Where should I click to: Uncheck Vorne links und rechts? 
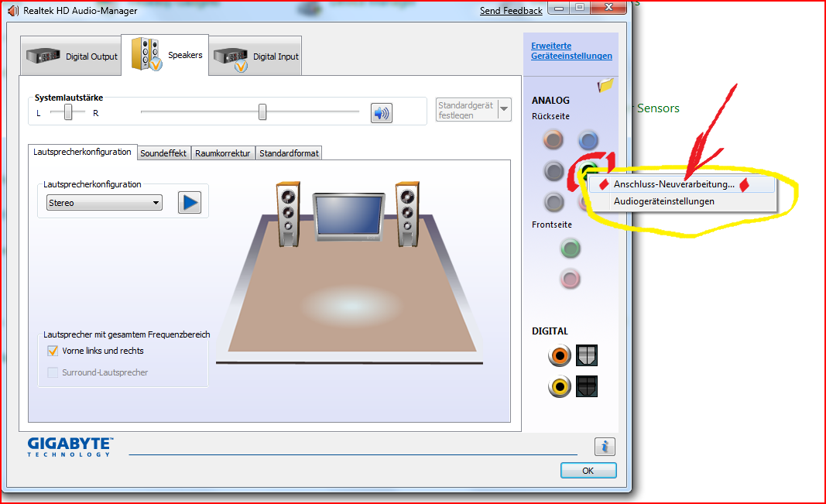53,351
